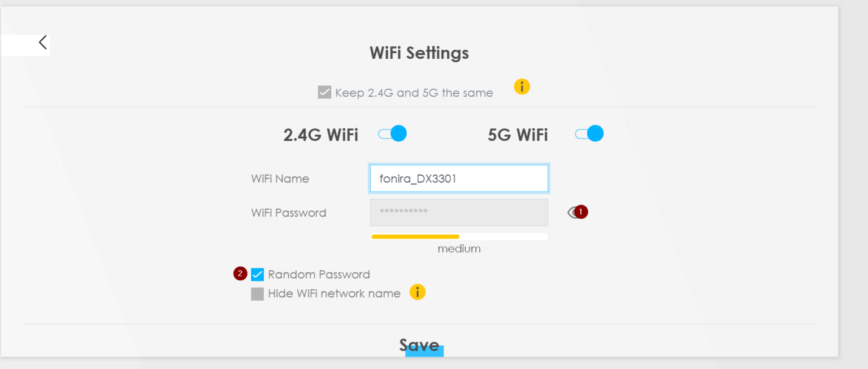The width and height of the screenshot is (868, 369).
Task: Click the medium strength label
Action: point(459,249)
